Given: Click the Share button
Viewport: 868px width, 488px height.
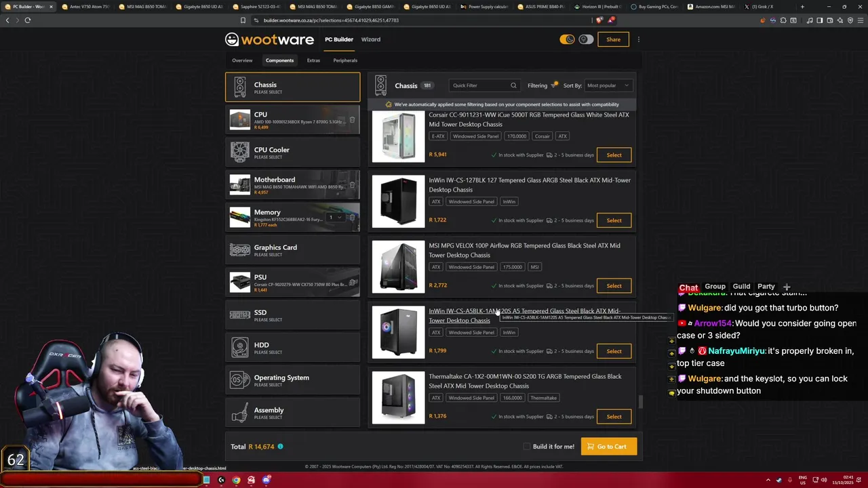Looking at the screenshot, I should click(x=613, y=39).
